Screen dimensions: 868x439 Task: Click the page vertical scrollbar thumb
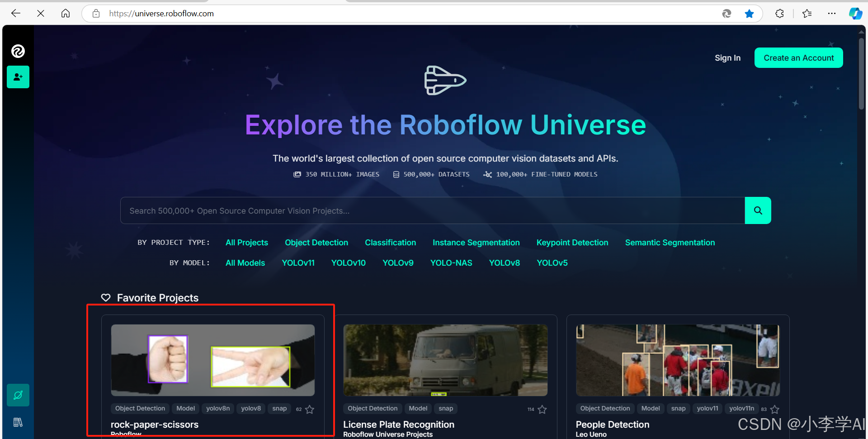tap(861, 73)
